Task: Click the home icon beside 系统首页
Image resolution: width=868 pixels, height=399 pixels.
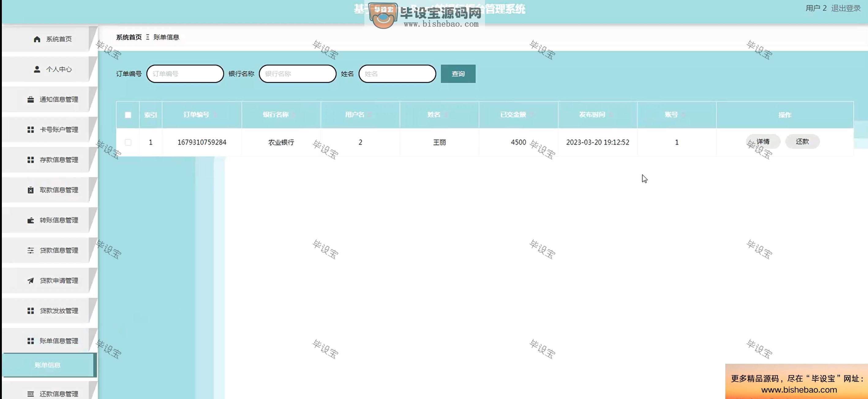Action: point(37,39)
